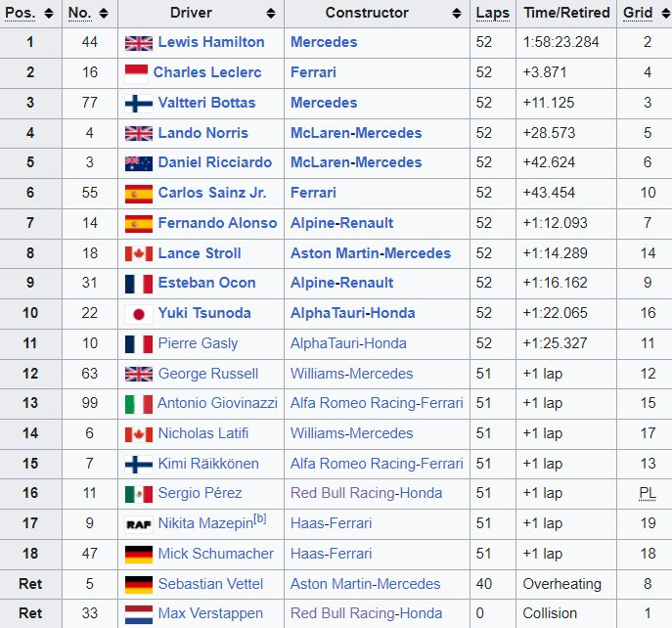Screen dimensions: 672x628
Task: Open Fernando Alonso driver link
Action: (217, 223)
